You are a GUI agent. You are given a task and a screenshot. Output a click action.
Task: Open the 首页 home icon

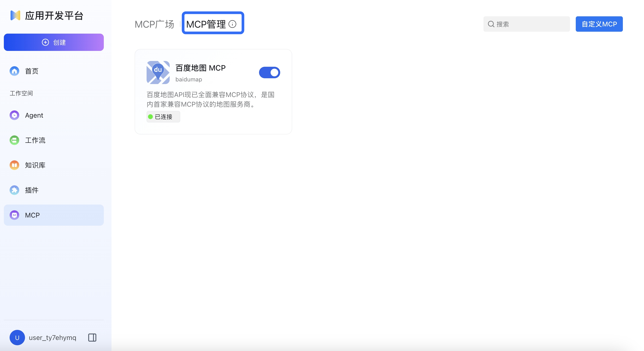[x=14, y=71]
